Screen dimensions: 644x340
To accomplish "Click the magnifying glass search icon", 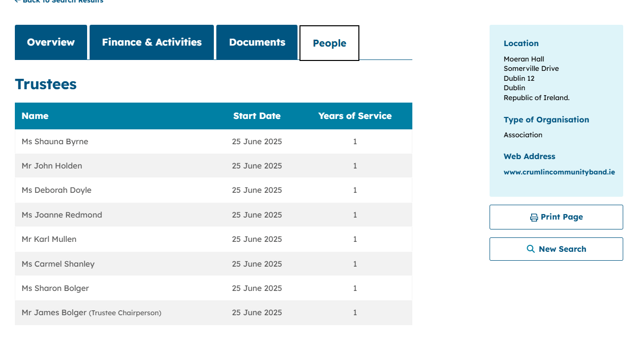I will pyautogui.click(x=531, y=249).
